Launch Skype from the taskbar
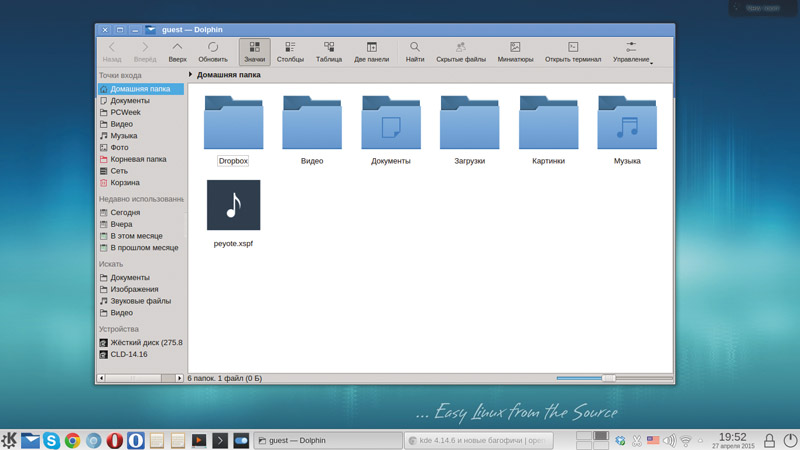 click(51, 440)
